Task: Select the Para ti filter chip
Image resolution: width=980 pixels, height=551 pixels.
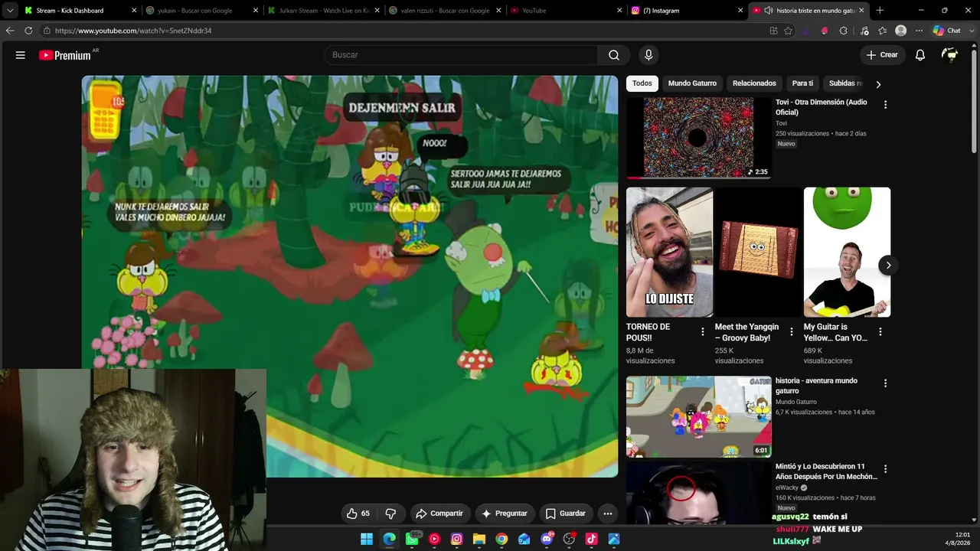Action: 802,83
